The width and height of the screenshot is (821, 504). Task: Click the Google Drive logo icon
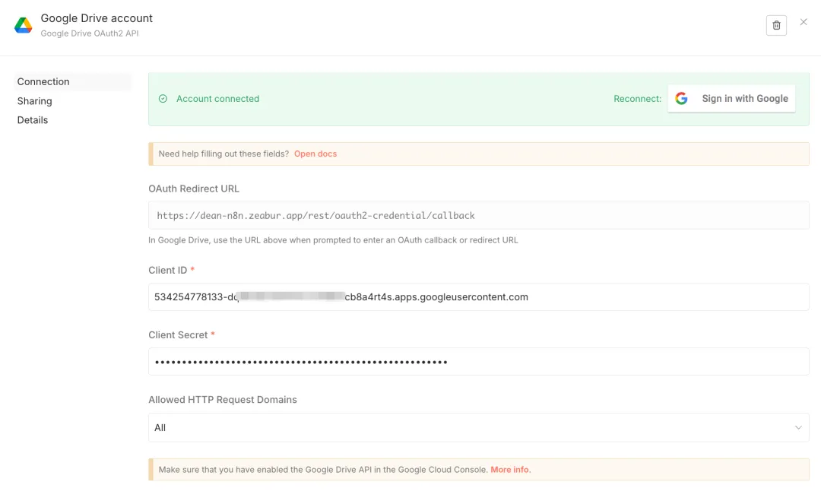[x=23, y=25]
